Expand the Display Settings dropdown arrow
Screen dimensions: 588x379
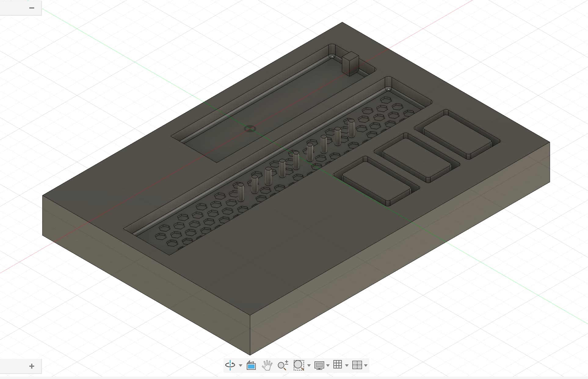[328, 366]
